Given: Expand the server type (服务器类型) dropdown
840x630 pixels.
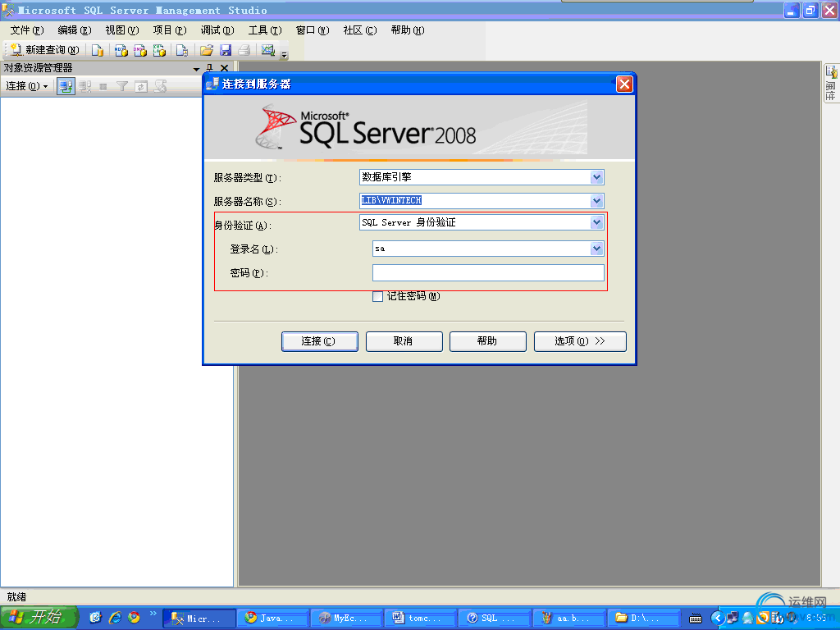Looking at the screenshot, I should 596,177.
